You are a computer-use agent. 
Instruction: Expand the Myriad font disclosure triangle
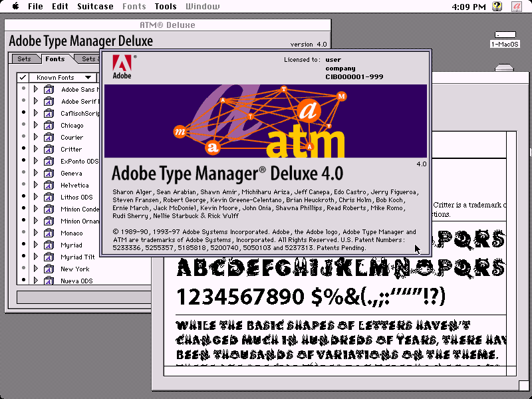click(x=37, y=245)
